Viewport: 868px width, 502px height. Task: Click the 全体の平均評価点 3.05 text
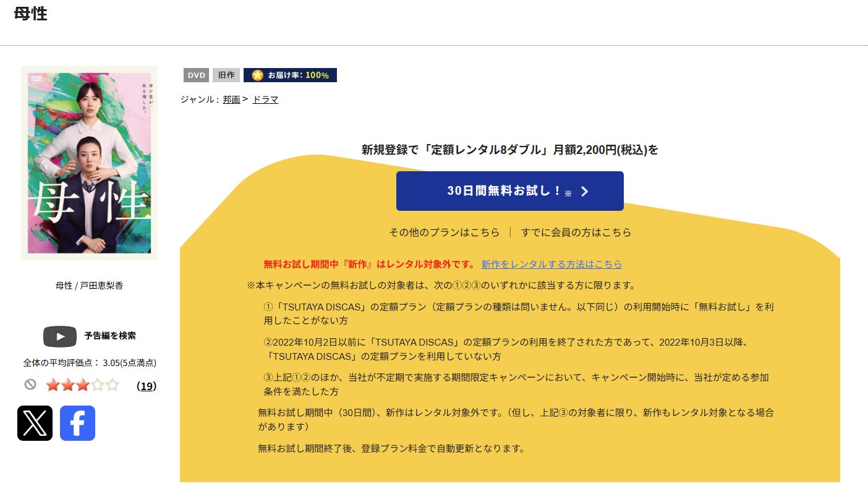pyautogui.click(x=90, y=363)
